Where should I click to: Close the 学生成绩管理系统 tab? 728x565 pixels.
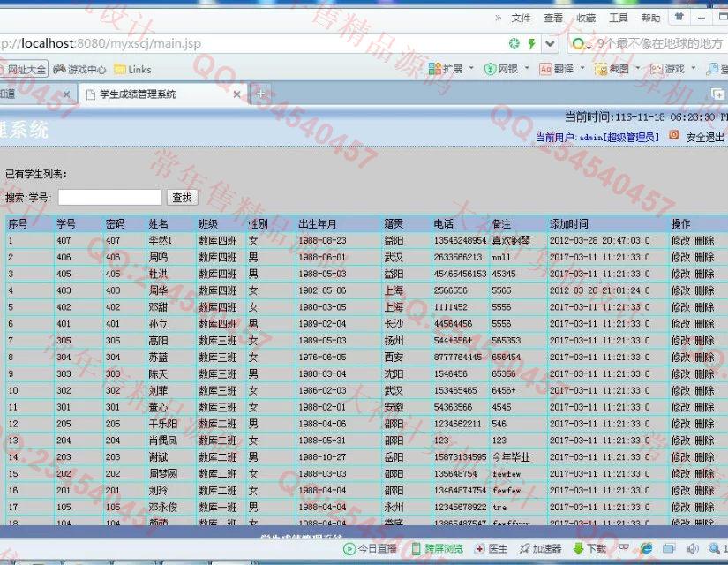point(236,94)
